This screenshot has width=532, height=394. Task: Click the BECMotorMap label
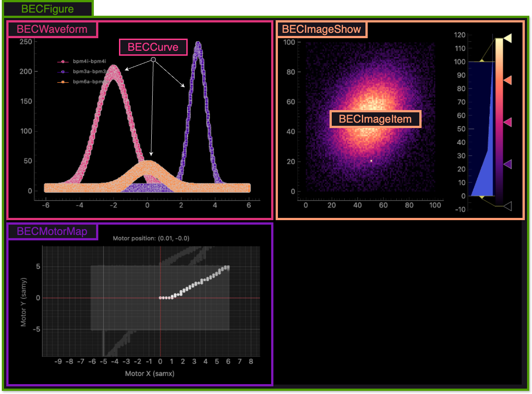tap(52, 231)
